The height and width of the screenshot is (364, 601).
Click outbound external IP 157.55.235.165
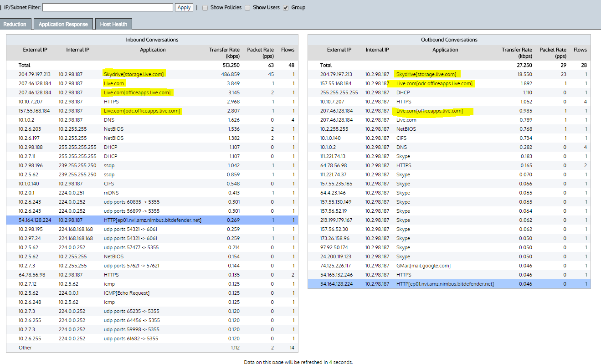tap(336, 184)
